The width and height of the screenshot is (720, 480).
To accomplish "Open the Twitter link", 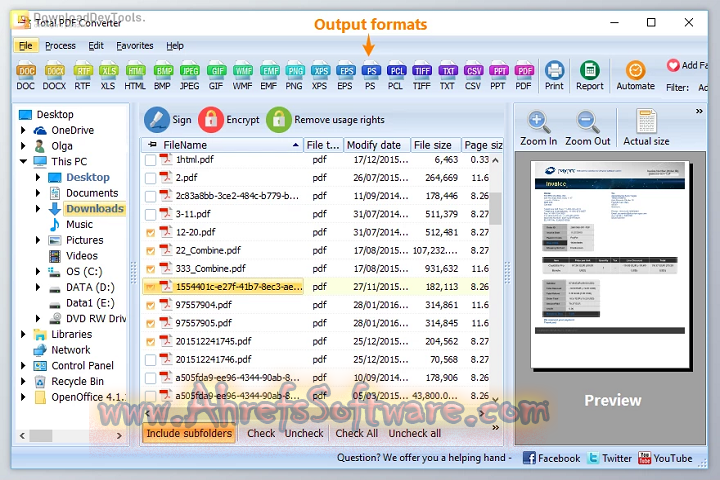I will (x=610, y=458).
